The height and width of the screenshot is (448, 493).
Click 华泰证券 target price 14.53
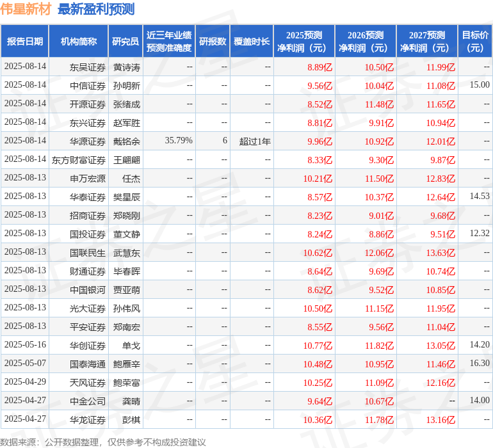pos(479,196)
